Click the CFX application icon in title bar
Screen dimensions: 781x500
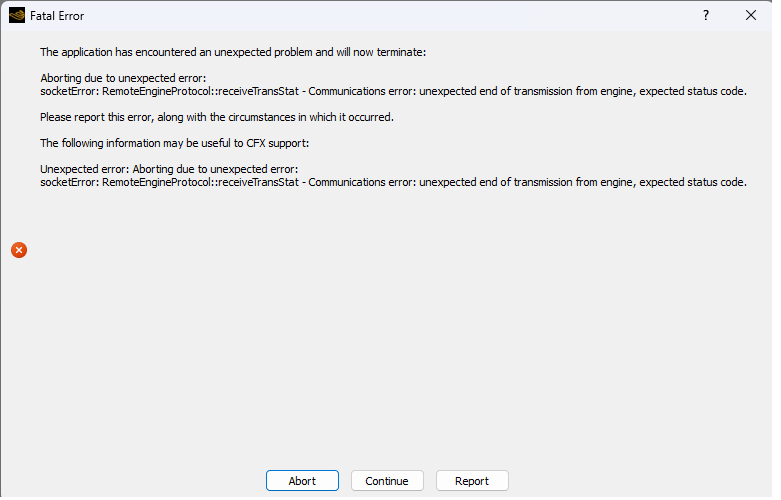(x=16, y=15)
